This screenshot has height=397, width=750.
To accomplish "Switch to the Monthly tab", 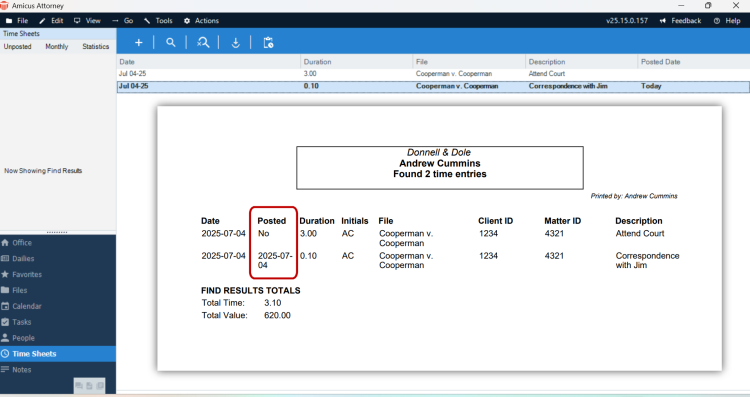I will tap(57, 46).
